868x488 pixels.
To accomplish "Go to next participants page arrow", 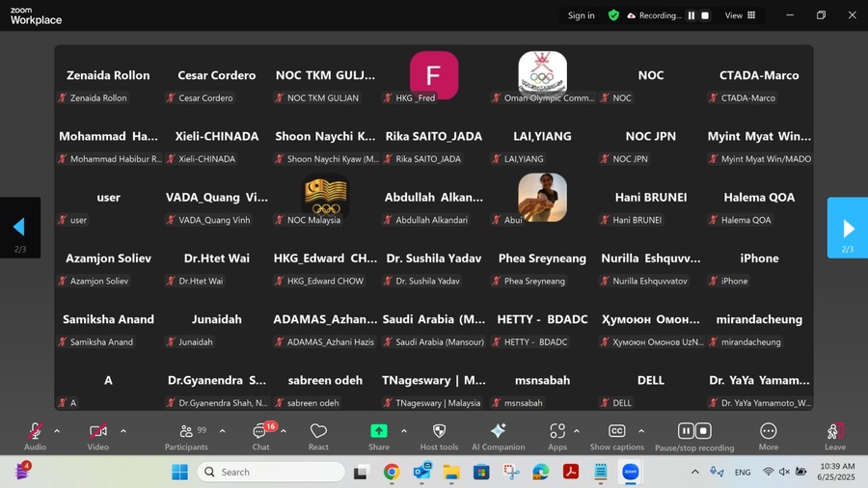I will (x=848, y=229).
